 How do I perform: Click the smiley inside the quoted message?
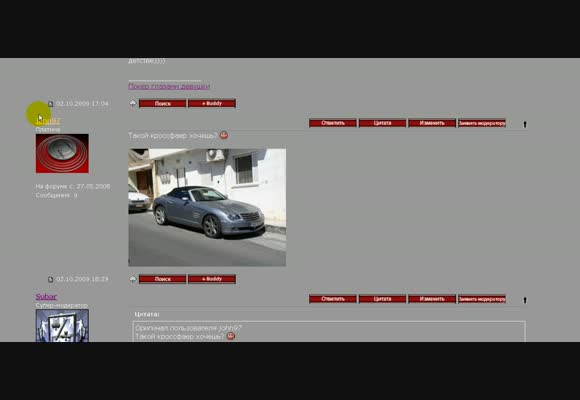(231, 336)
